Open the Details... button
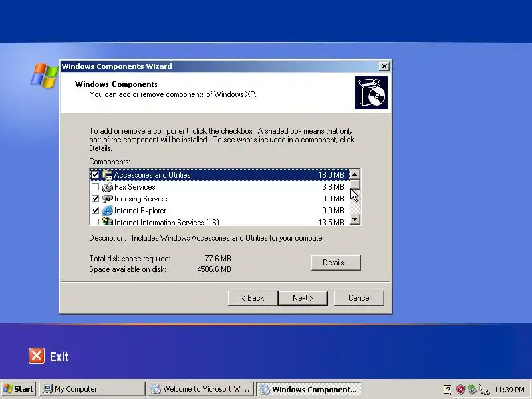The height and width of the screenshot is (399, 532). 336,263
